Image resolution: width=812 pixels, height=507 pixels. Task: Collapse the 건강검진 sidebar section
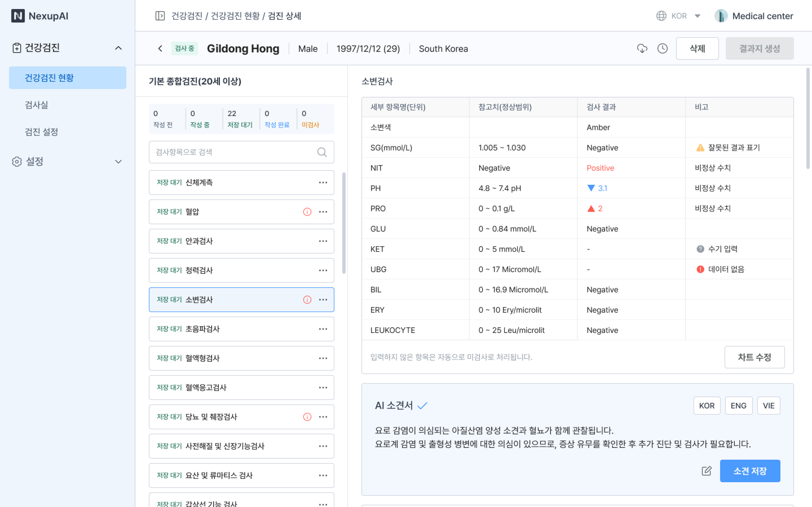(x=118, y=48)
